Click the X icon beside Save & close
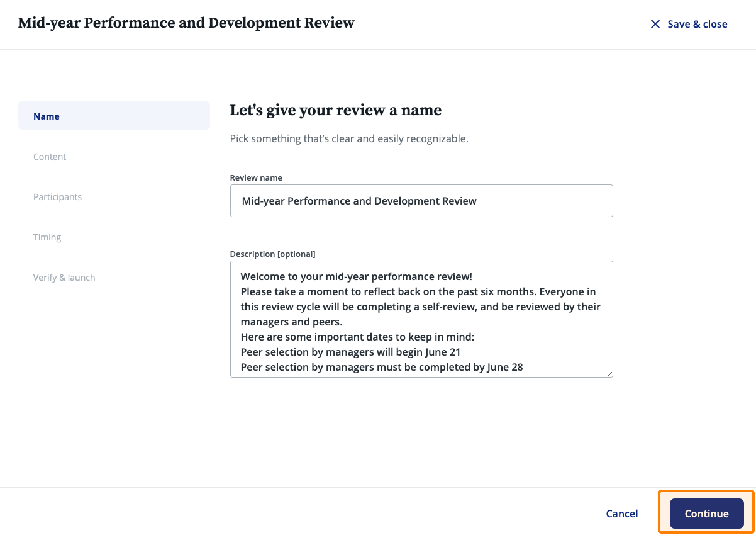The image size is (756, 535). (x=655, y=24)
